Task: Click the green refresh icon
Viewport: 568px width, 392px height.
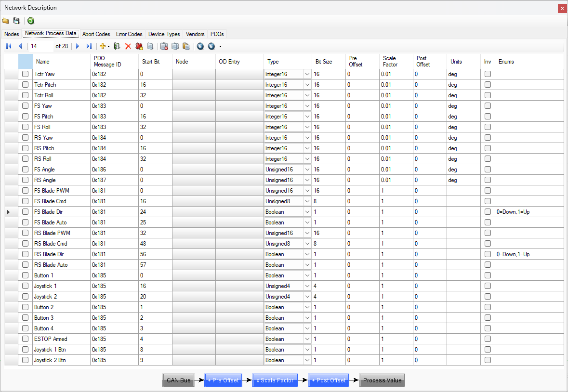Action: pos(31,21)
